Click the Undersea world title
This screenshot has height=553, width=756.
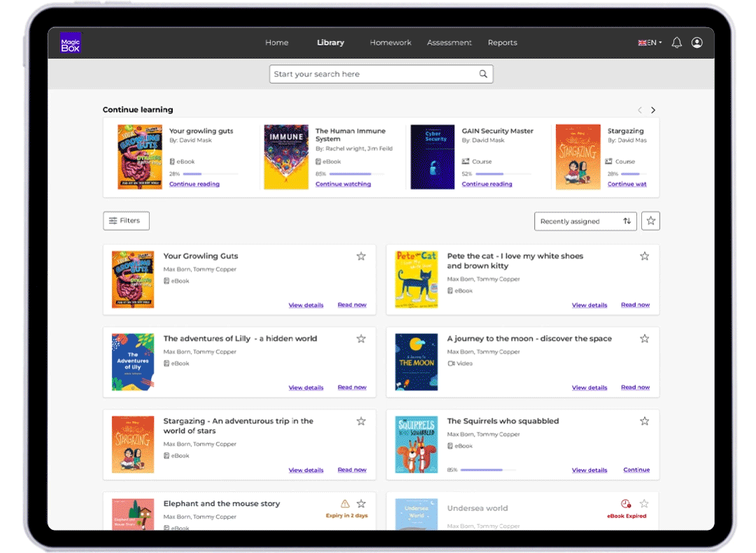[x=477, y=508]
